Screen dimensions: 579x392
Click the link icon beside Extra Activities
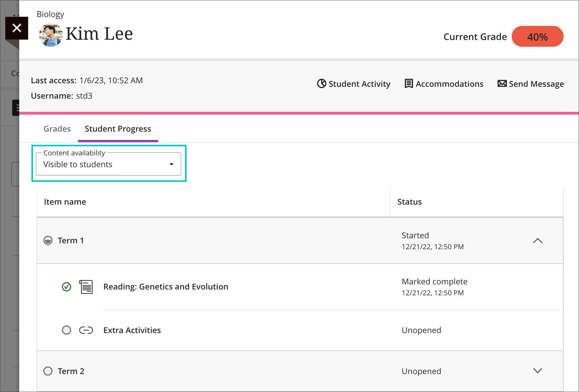pyautogui.click(x=86, y=330)
